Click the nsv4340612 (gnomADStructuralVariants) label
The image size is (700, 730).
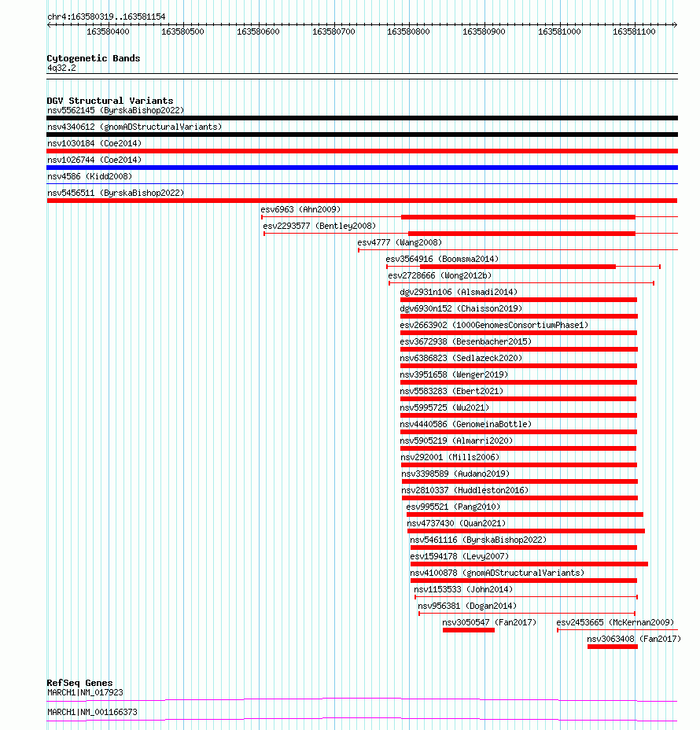coord(134,127)
